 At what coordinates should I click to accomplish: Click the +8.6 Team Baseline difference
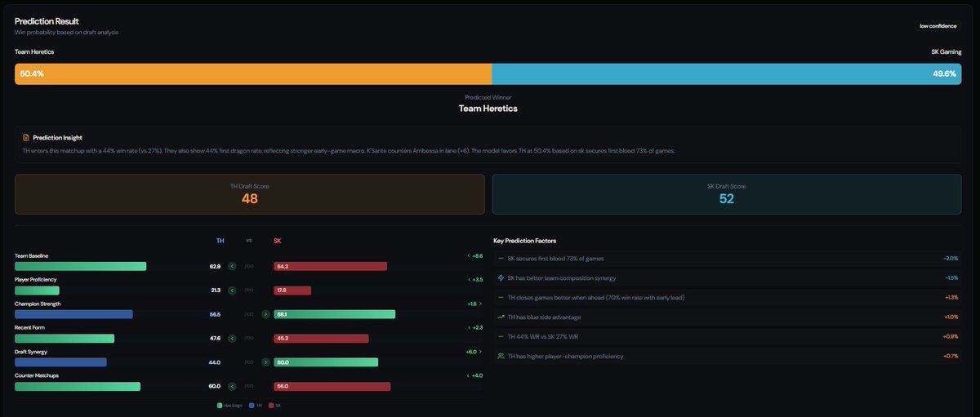tap(474, 256)
